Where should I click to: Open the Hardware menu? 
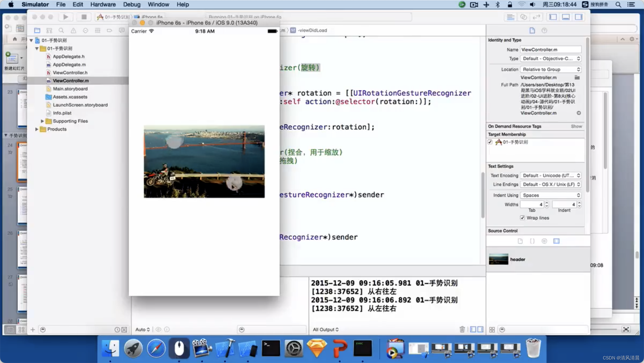103,5
